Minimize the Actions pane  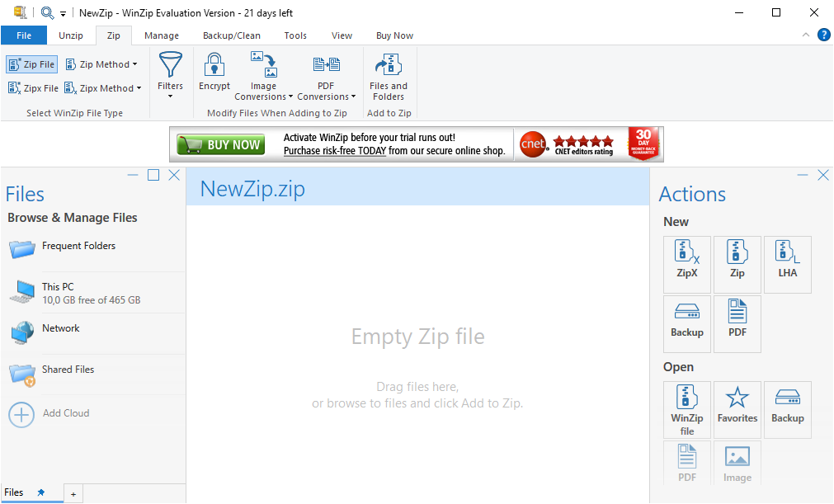(x=803, y=175)
